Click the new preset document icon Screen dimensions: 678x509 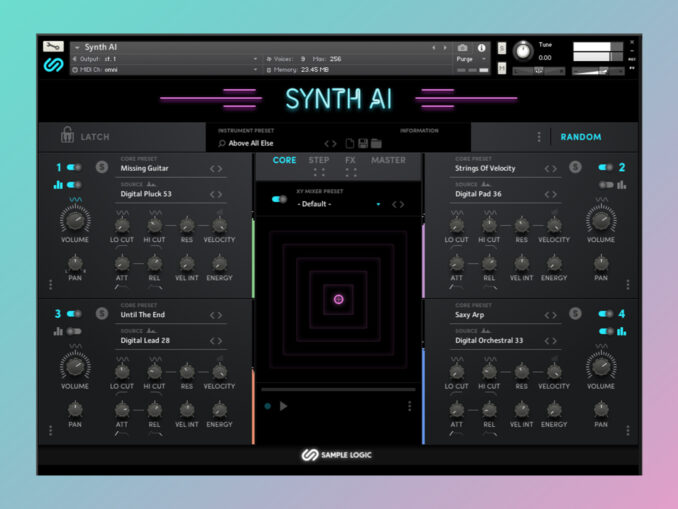(349, 143)
